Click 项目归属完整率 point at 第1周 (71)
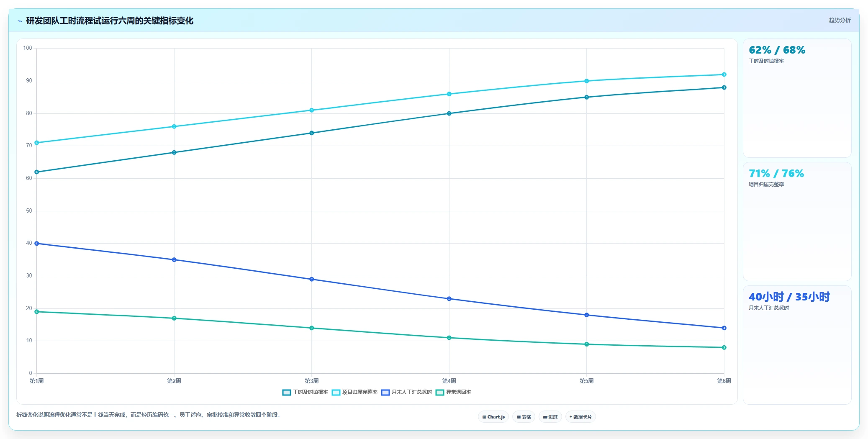Image resolution: width=868 pixels, height=439 pixels. [x=37, y=143]
